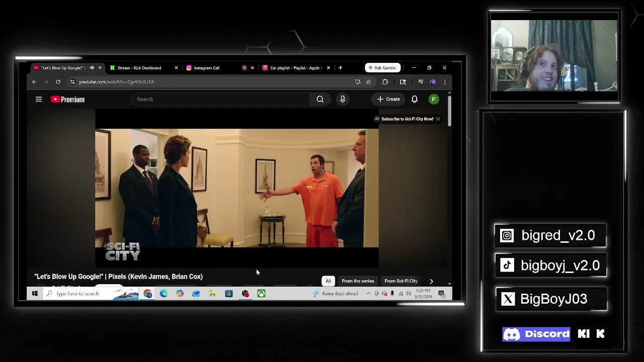Open the YouTube guide hamburger menu
The image size is (644, 362).
tap(39, 99)
